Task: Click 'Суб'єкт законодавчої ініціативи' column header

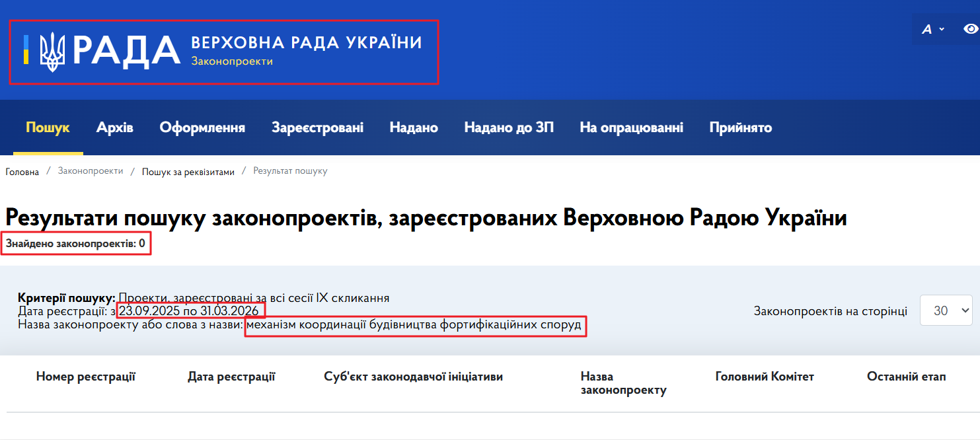Action: (x=414, y=377)
